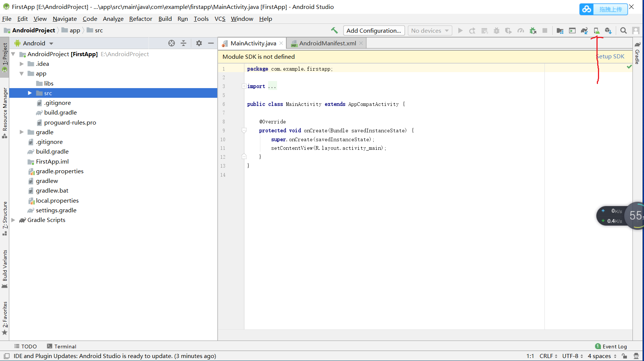Click the Make Project hammer icon

(x=334, y=30)
